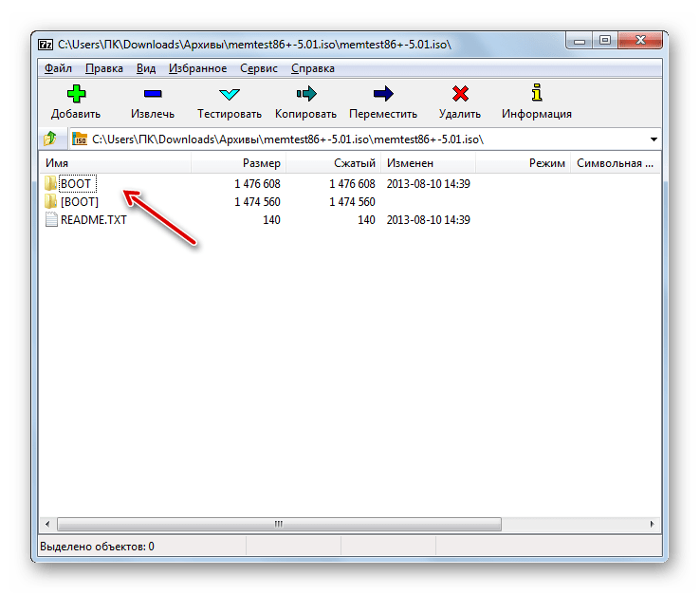Select the BOOT folder name
This screenshot has height=594, width=700.
[x=77, y=183]
